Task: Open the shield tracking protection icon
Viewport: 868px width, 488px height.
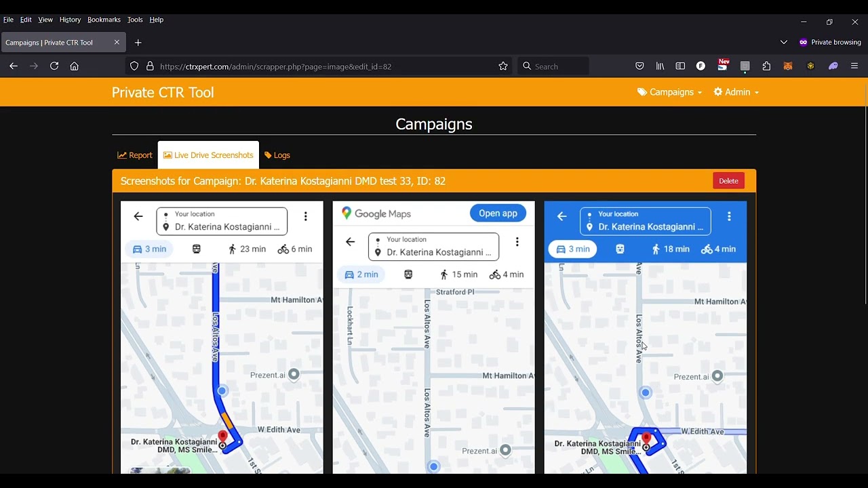Action: click(134, 66)
